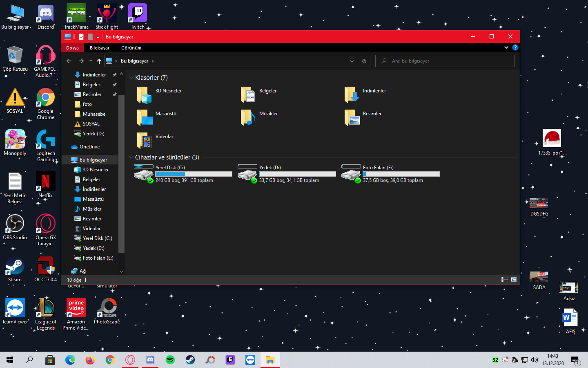Image resolution: width=588 pixels, height=368 pixels.
Task: Open address bar history dropdown
Action: (352, 61)
